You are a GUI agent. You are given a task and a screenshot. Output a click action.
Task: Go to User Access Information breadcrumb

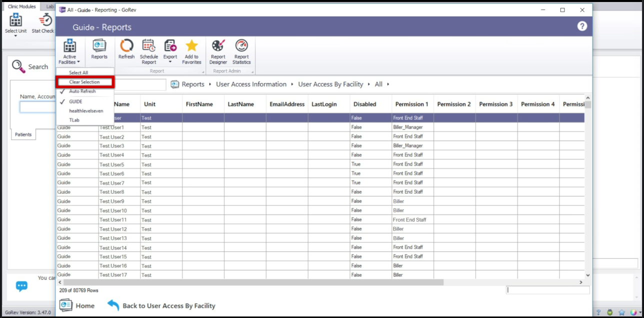click(251, 85)
